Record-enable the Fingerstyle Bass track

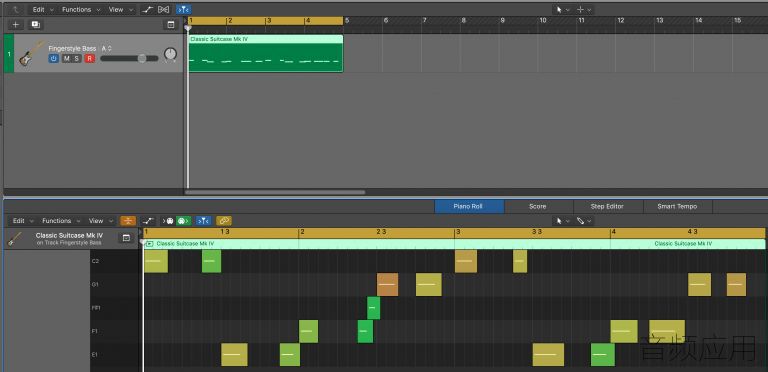(x=89, y=59)
